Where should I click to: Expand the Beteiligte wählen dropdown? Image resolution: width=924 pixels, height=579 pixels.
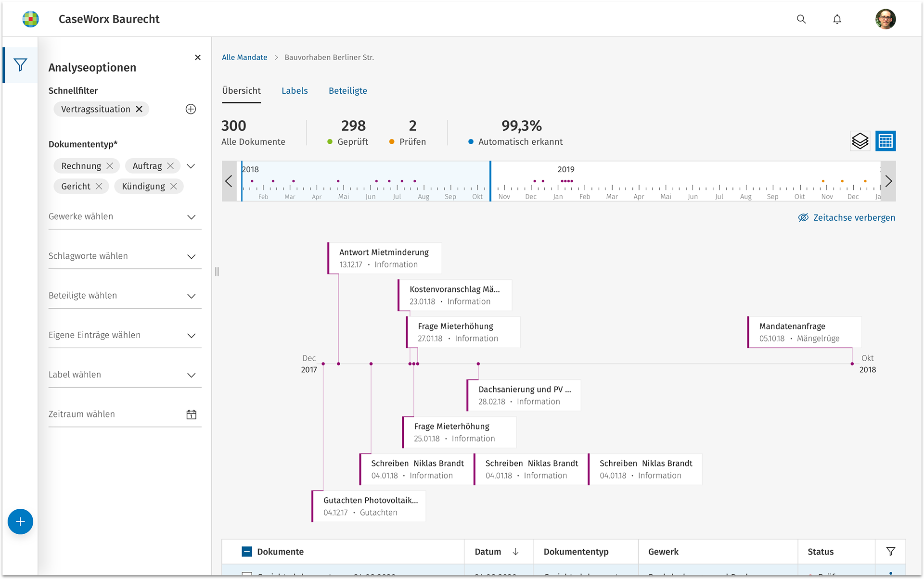[x=191, y=296]
